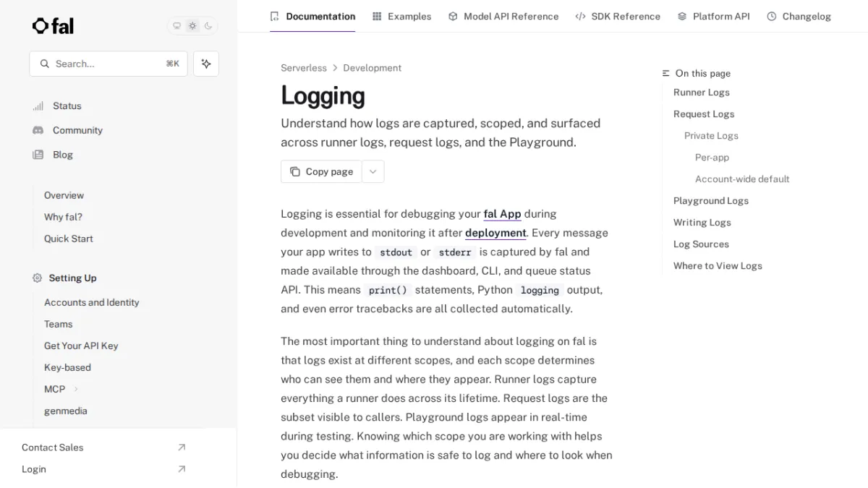
Task: Click the Status signal bars icon
Action: point(38,106)
